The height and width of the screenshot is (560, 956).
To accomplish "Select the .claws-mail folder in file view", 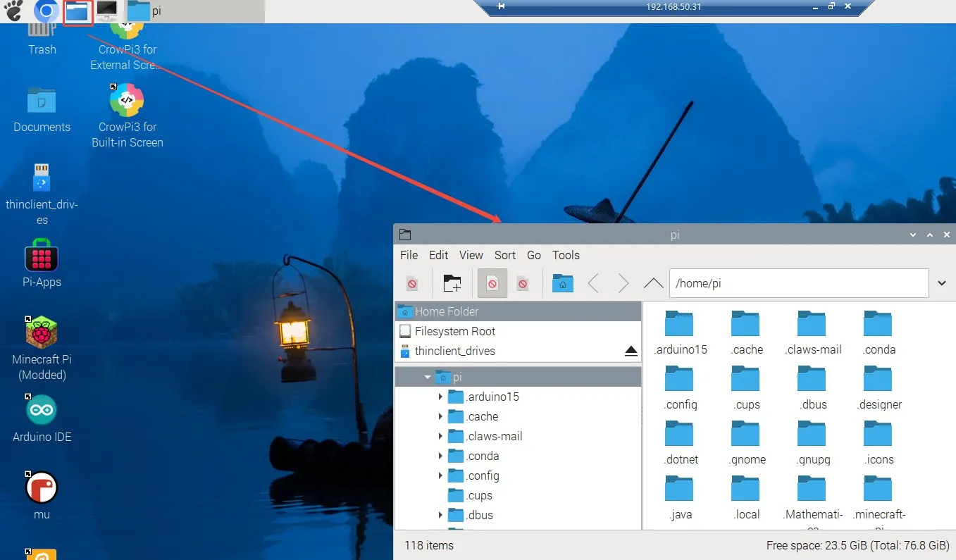I will (x=812, y=332).
